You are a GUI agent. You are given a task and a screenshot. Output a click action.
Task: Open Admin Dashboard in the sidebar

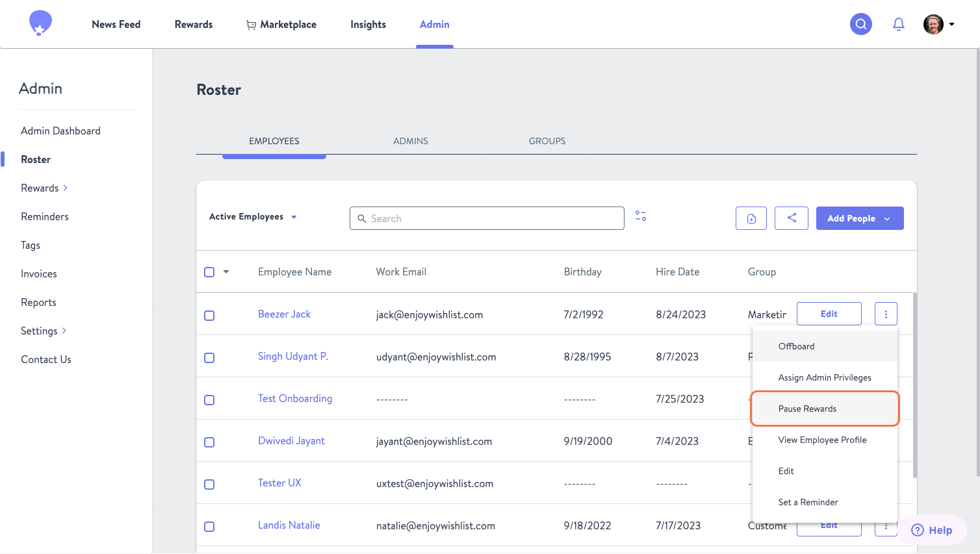point(60,131)
